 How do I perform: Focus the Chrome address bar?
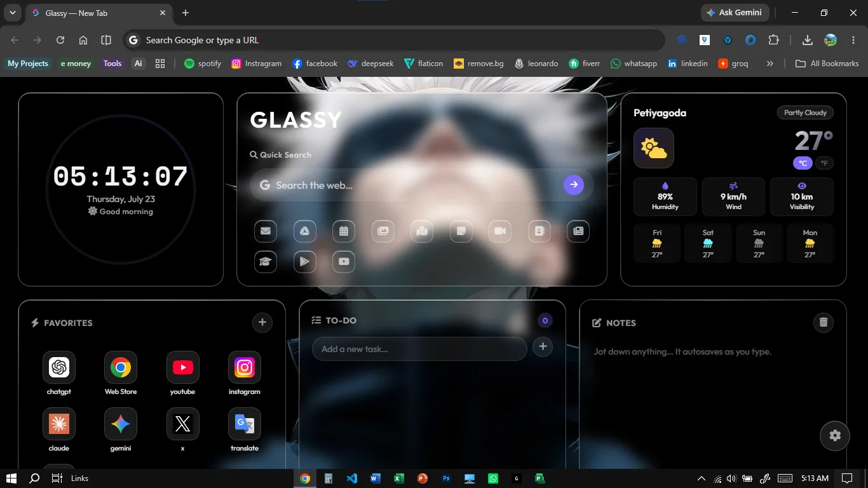(394, 40)
